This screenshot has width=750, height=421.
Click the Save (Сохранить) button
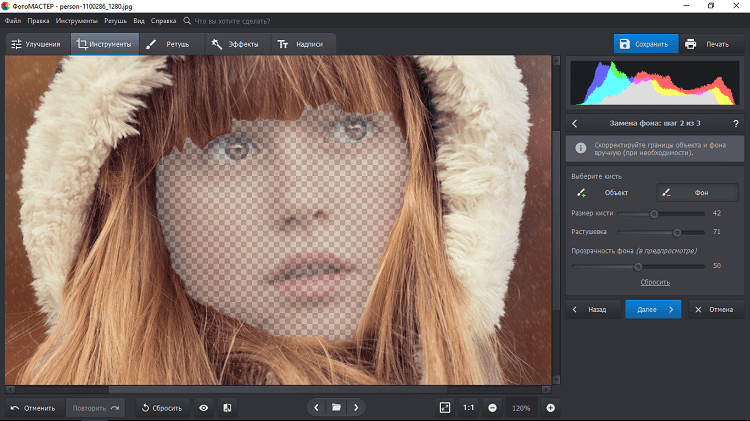click(x=645, y=44)
